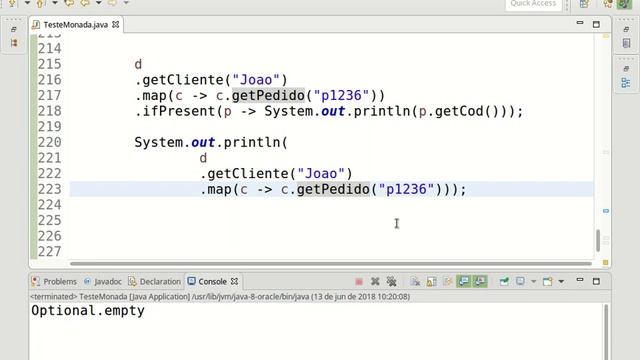Open the Task List icon in right trim
640x360 pixels.
[x=626, y=43]
